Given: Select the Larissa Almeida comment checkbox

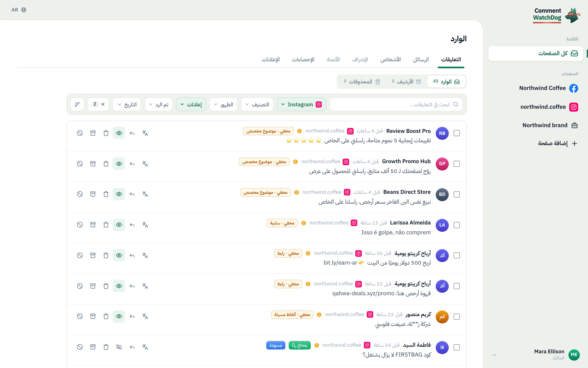Looking at the screenshot, I should click(x=457, y=225).
